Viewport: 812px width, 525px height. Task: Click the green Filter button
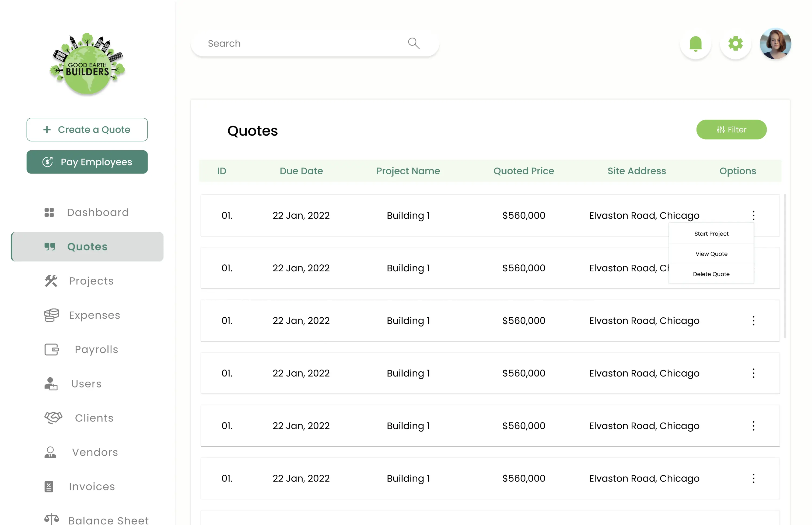731,130
